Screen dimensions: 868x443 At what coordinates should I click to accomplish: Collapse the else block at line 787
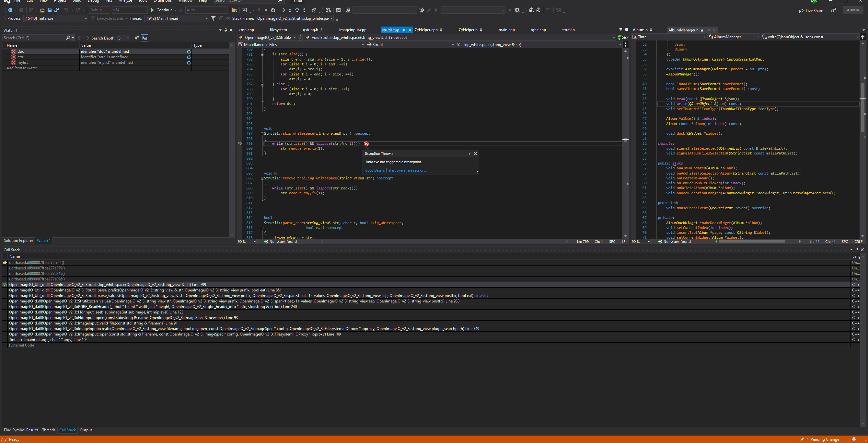(x=262, y=84)
